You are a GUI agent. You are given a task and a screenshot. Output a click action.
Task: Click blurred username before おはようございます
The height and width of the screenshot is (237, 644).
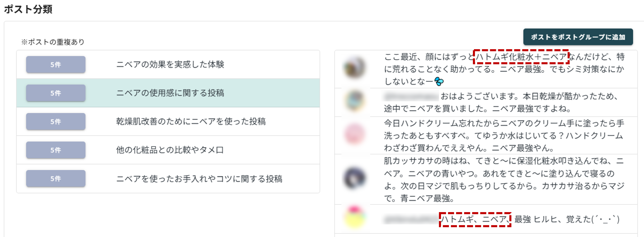[411, 96]
